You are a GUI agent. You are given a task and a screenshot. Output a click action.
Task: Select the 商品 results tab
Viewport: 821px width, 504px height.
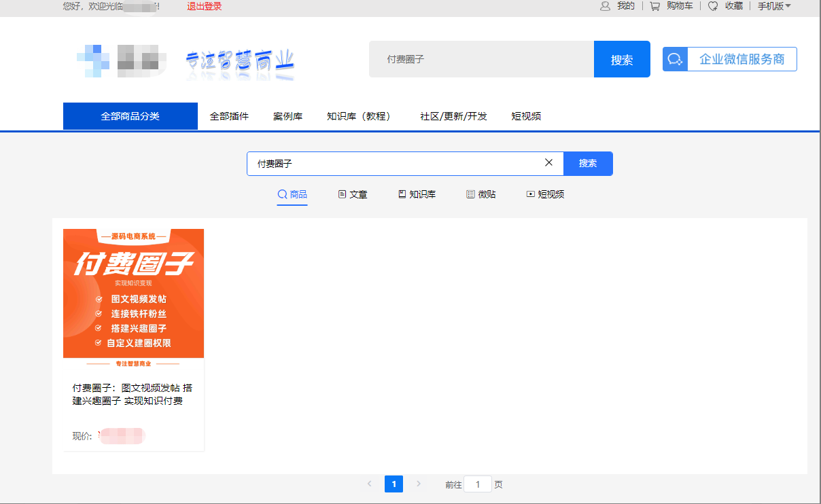coord(292,194)
